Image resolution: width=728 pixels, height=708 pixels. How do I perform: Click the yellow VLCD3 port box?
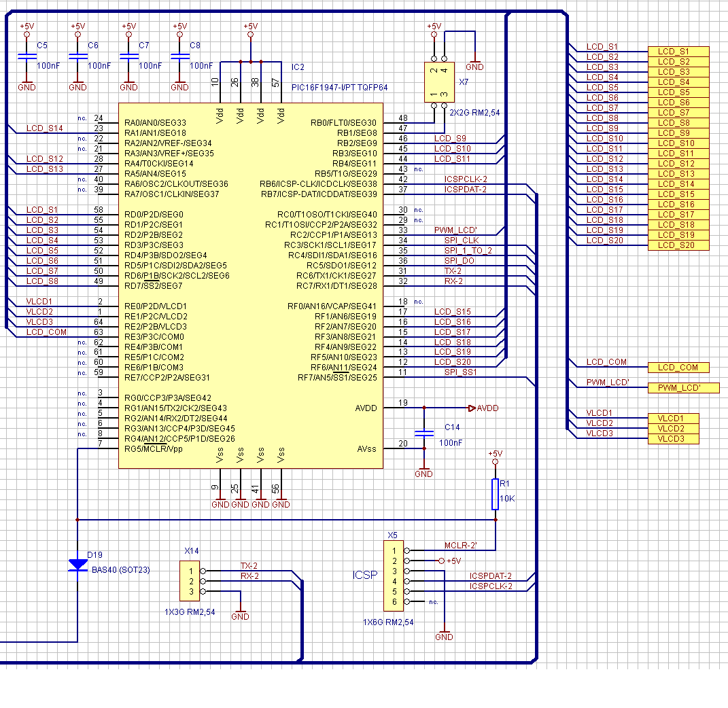pyautogui.click(x=673, y=439)
